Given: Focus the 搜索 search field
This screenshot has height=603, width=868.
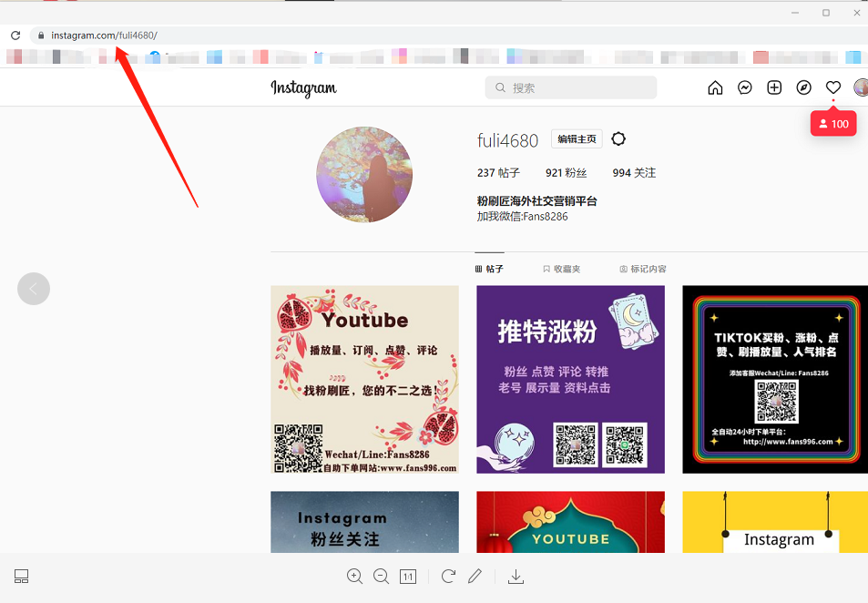Looking at the screenshot, I should pyautogui.click(x=571, y=87).
